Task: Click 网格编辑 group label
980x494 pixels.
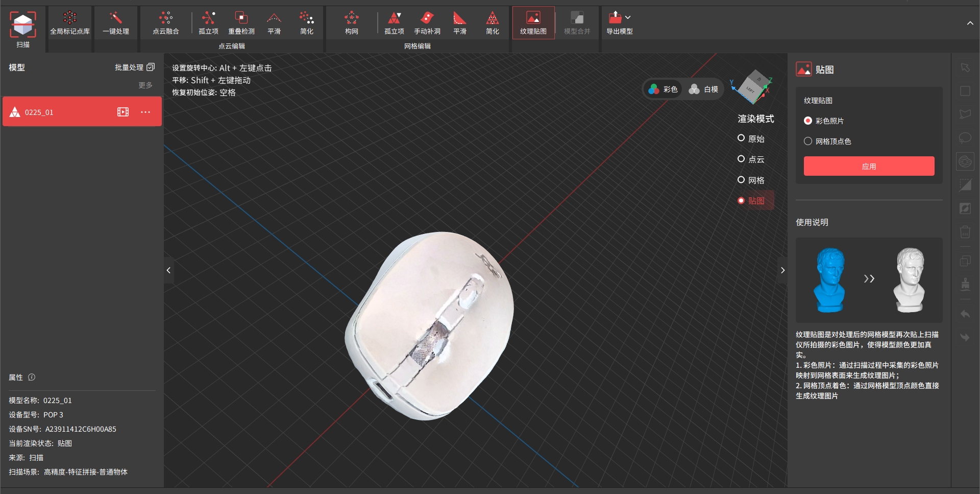Action: 418,46
